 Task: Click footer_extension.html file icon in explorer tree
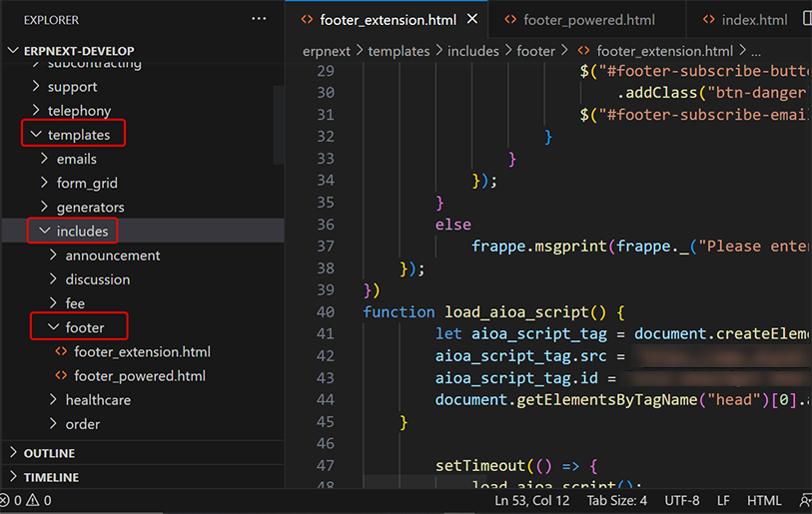pos(62,352)
